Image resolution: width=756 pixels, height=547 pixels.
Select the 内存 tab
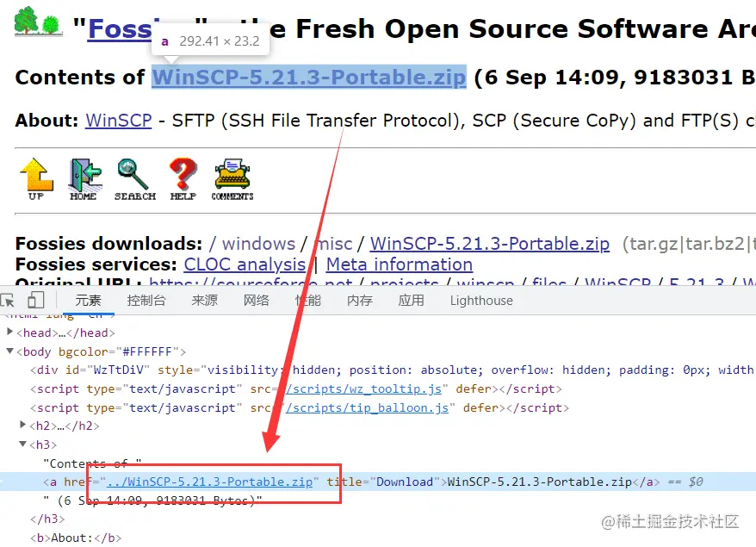(x=360, y=301)
